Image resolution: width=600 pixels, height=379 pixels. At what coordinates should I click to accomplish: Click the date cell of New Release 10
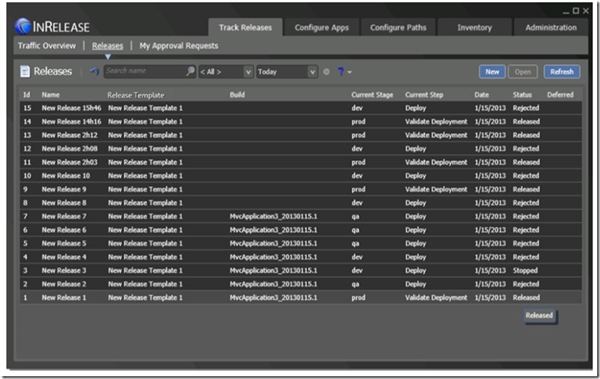(x=490, y=176)
